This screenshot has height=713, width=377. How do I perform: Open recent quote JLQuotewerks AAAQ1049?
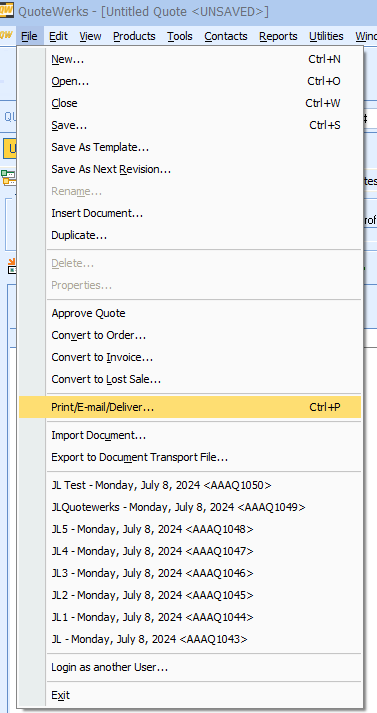click(x=190, y=507)
